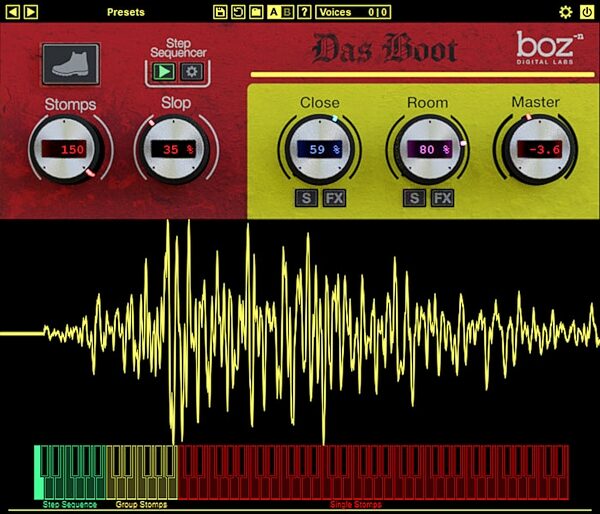Toggle FX on the Close mic
The width and height of the screenshot is (600, 514).
pyautogui.click(x=334, y=198)
